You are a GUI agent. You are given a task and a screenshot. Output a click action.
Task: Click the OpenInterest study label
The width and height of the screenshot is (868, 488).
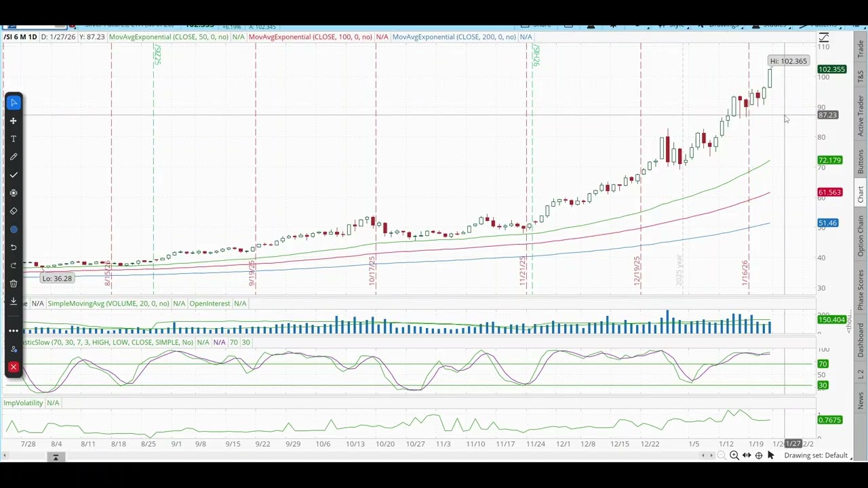210,304
